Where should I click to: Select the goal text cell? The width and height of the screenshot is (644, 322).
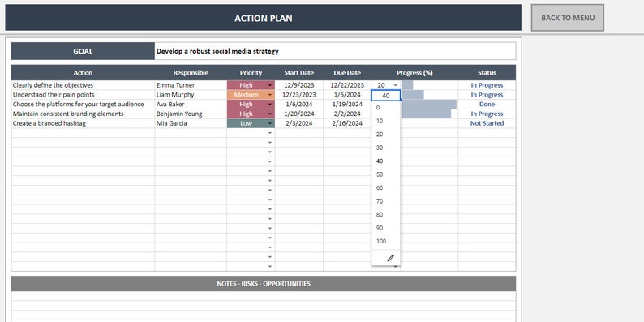(335, 51)
